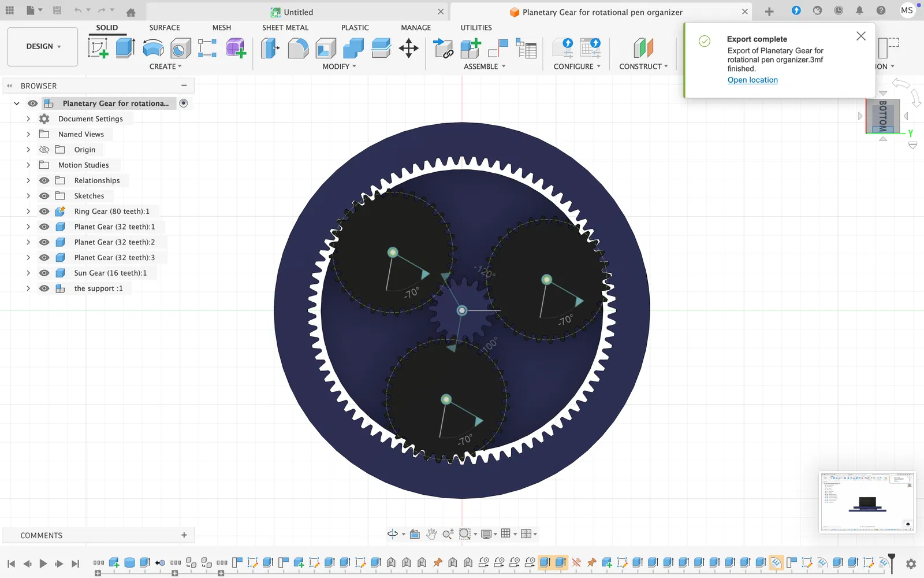The width and height of the screenshot is (924, 578).
Task: Open the MS profile menu
Action: point(907,10)
